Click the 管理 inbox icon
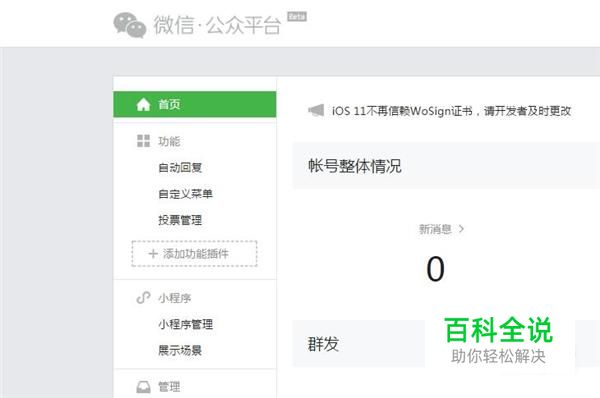600x398 pixels. pos(143,387)
